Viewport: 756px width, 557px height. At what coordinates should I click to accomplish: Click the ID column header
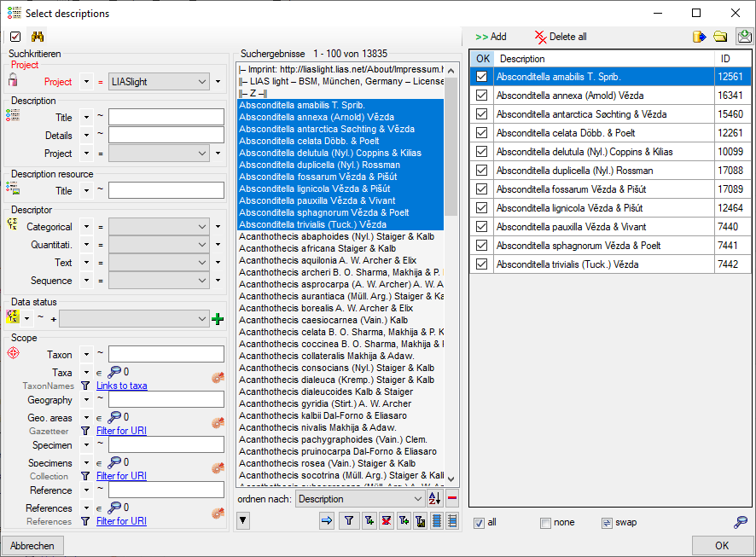pos(732,59)
